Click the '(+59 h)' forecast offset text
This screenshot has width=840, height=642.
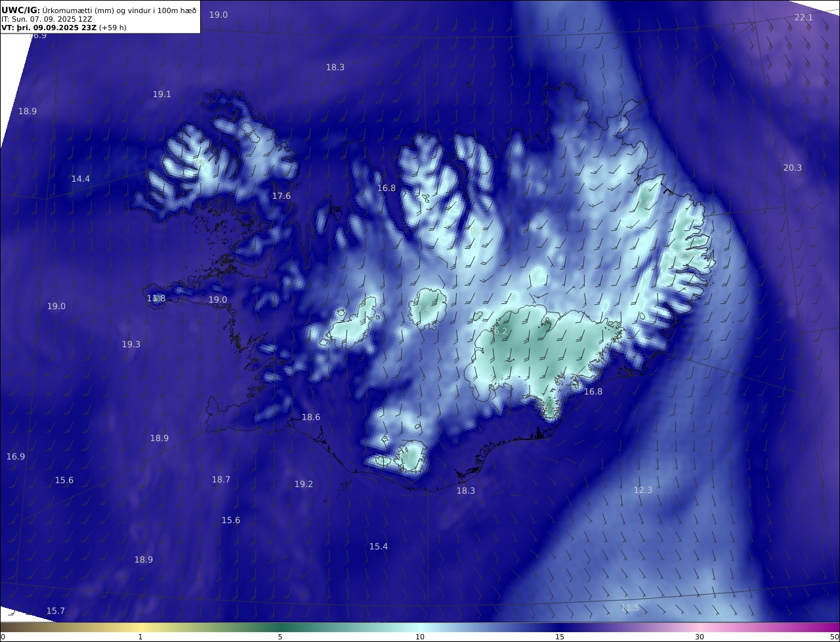pyautogui.click(x=112, y=28)
